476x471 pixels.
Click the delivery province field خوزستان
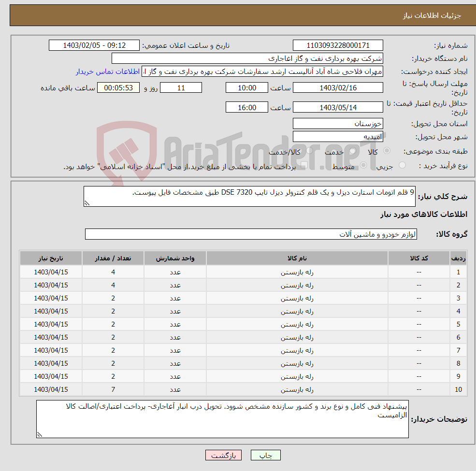(x=338, y=124)
